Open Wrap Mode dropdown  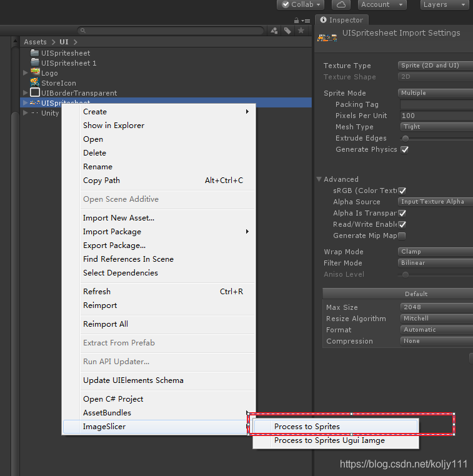(x=436, y=252)
